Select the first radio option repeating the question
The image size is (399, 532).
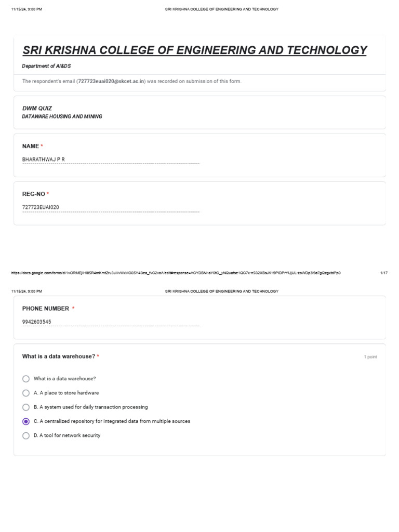26,379
